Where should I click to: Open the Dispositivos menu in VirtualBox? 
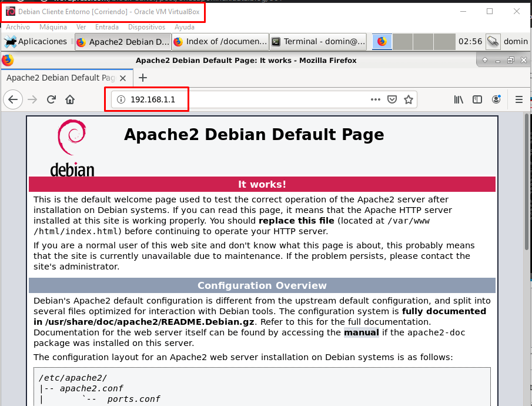pos(146,27)
